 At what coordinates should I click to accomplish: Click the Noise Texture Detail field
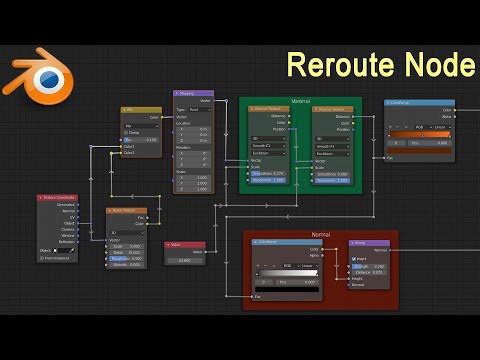point(127,252)
